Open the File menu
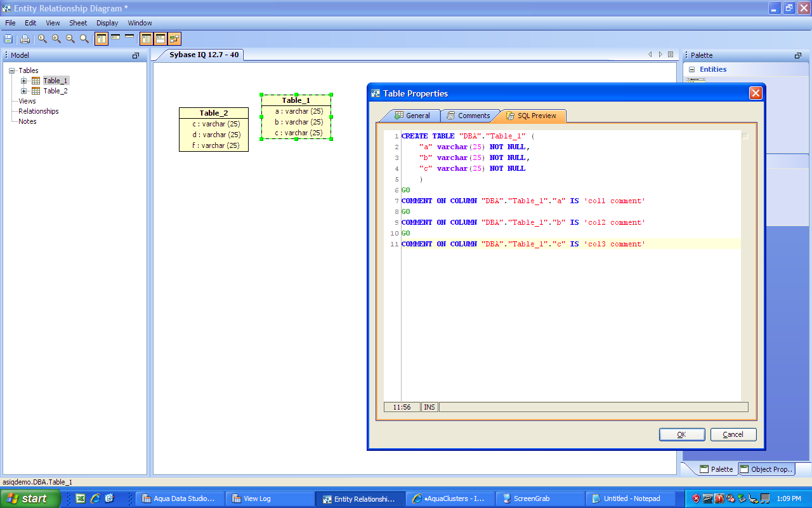Image resolution: width=812 pixels, height=508 pixels. (x=10, y=23)
